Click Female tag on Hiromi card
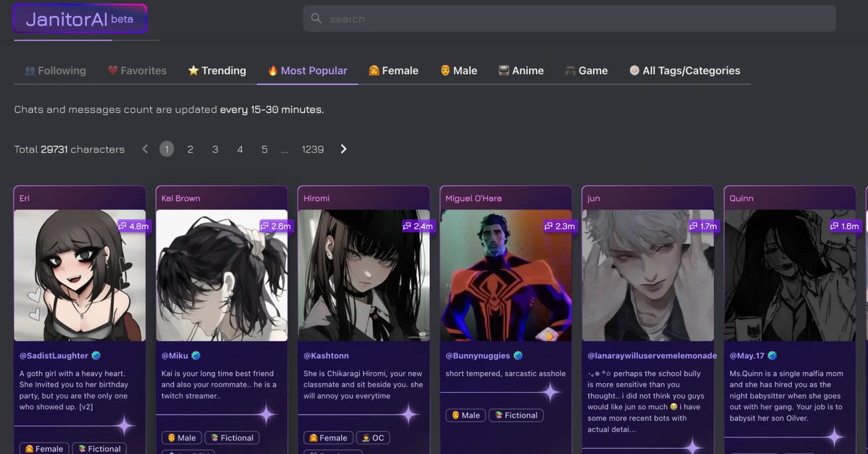The height and width of the screenshot is (454, 868). tap(328, 438)
